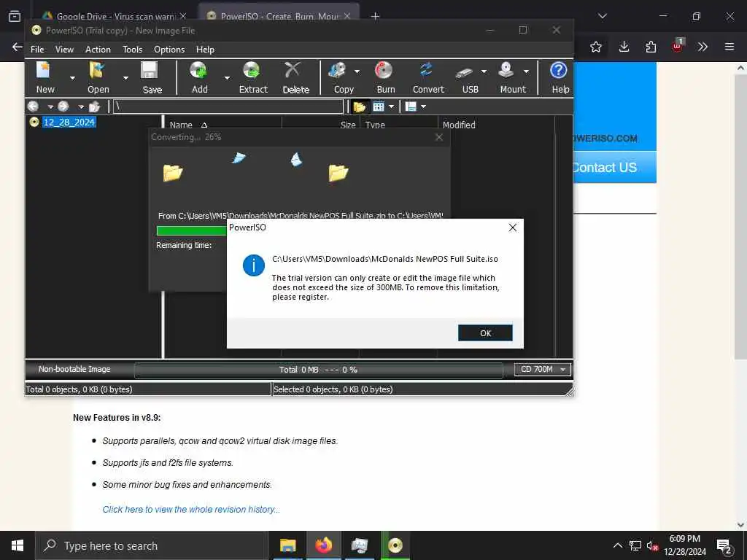
Task: Open the View menu
Action: click(x=64, y=50)
